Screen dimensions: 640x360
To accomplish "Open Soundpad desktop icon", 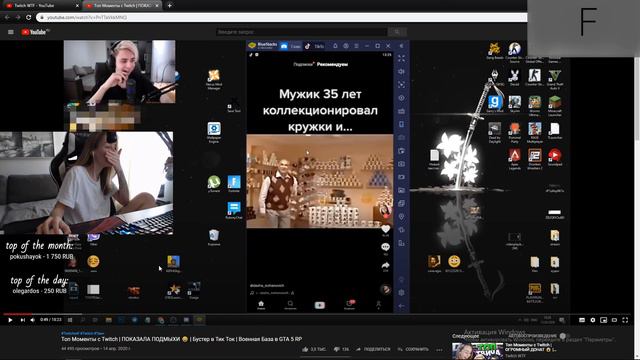I will tap(554, 157).
